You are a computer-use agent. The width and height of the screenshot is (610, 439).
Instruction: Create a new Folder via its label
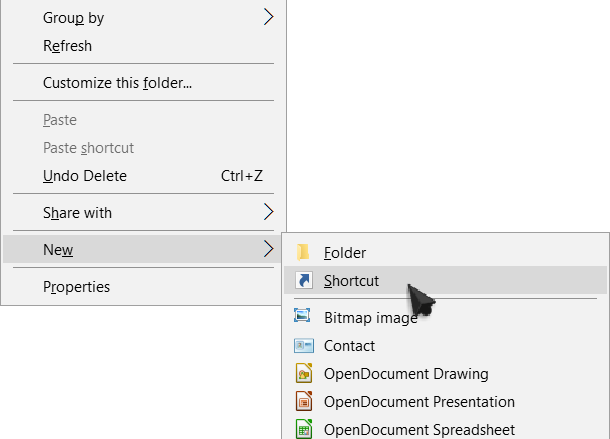point(345,253)
